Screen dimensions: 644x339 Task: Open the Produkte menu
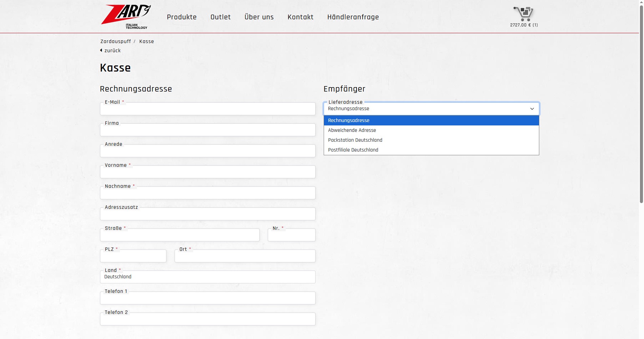(x=182, y=17)
